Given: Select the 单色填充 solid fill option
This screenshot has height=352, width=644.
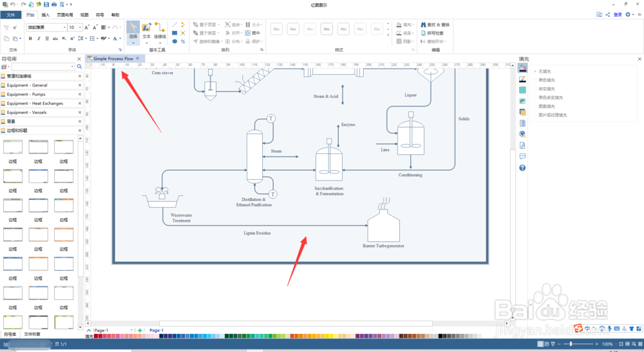Looking at the screenshot, I should pos(546,80).
